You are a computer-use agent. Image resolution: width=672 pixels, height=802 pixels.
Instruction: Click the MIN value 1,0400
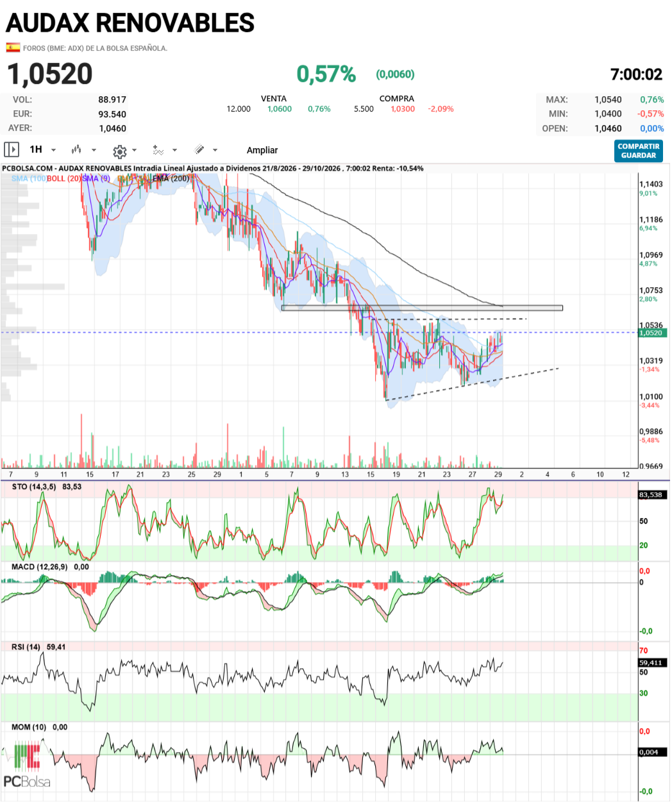pos(608,114)
